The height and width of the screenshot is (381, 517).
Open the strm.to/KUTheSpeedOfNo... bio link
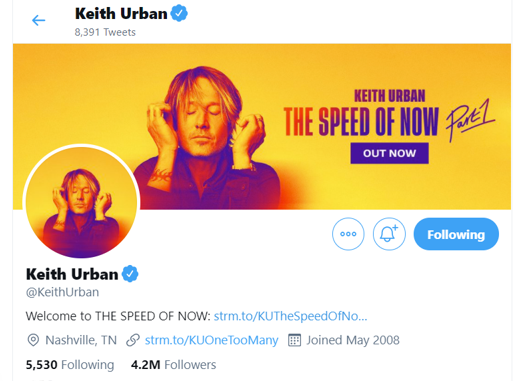(290, 316)
